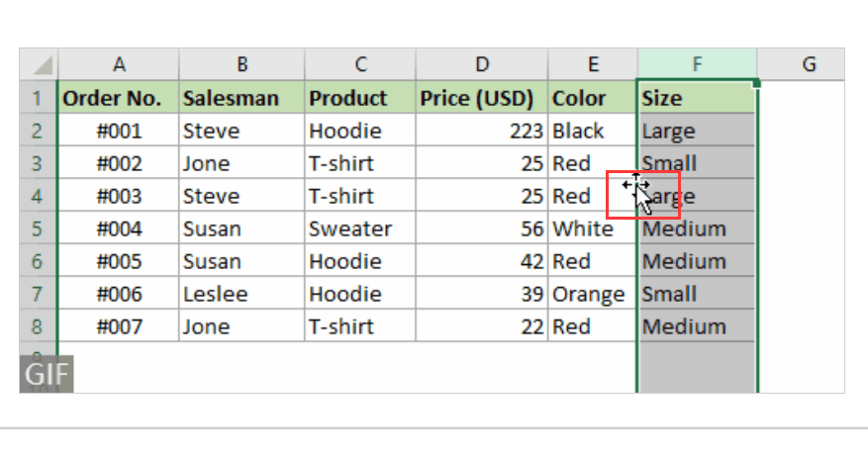
Task: Select column G header
Action: [809, 64]
